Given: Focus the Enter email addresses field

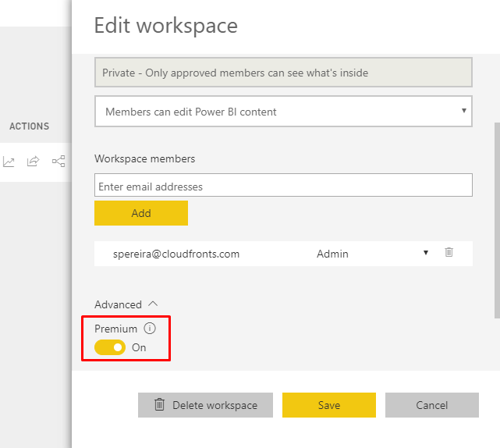Looking at the screenshot, I should 283,187.
